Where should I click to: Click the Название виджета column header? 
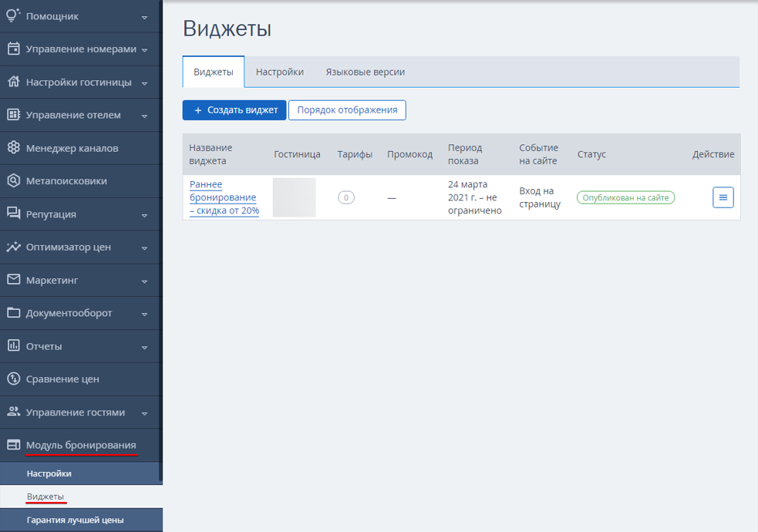click(211, 154)
